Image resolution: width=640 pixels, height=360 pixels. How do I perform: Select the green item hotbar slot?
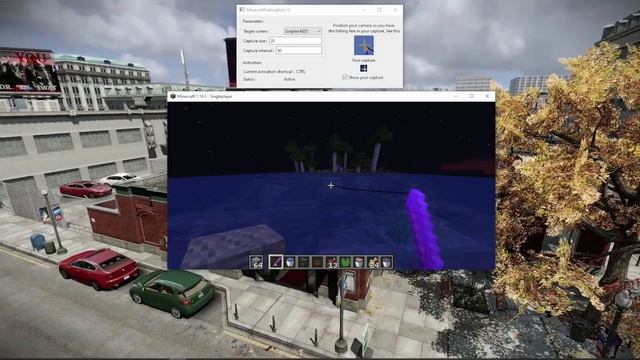tap(345, 262)
